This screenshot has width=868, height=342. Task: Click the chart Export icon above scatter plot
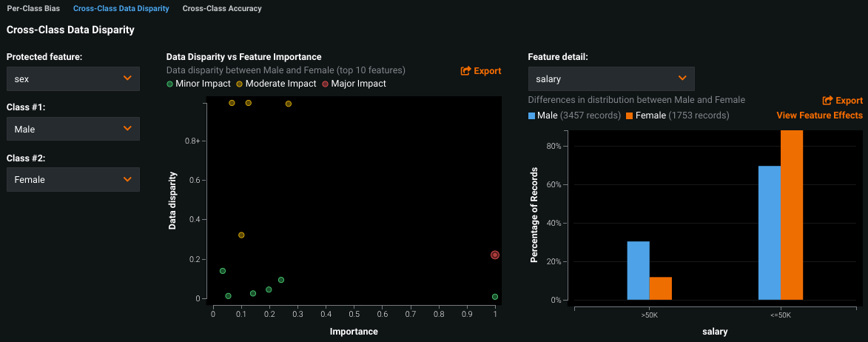coord(466,71)
